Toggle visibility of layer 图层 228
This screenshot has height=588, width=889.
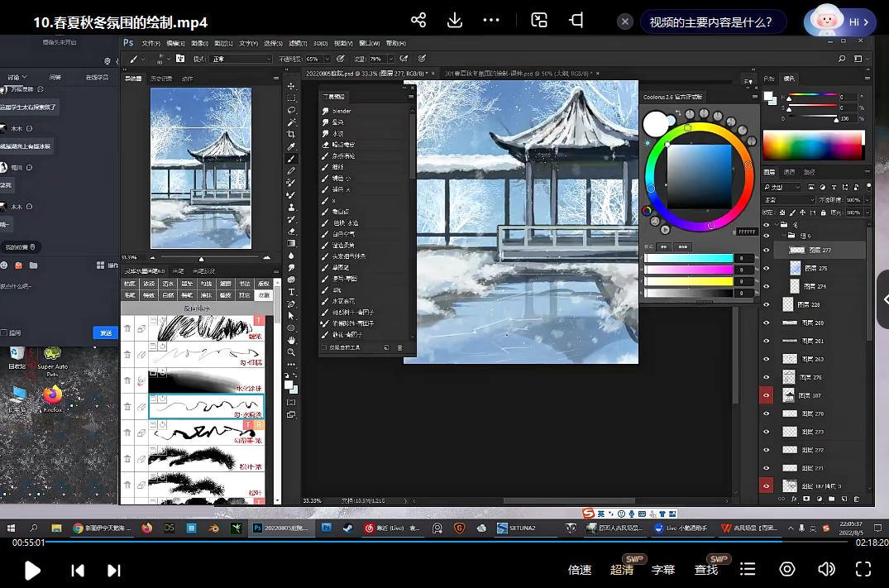[x=766, y=304]
